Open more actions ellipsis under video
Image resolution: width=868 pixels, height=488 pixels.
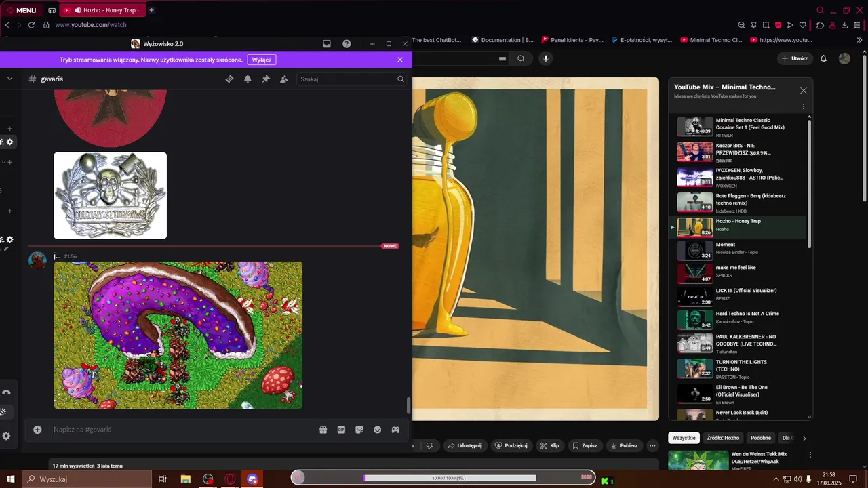[x=652, y=445]
